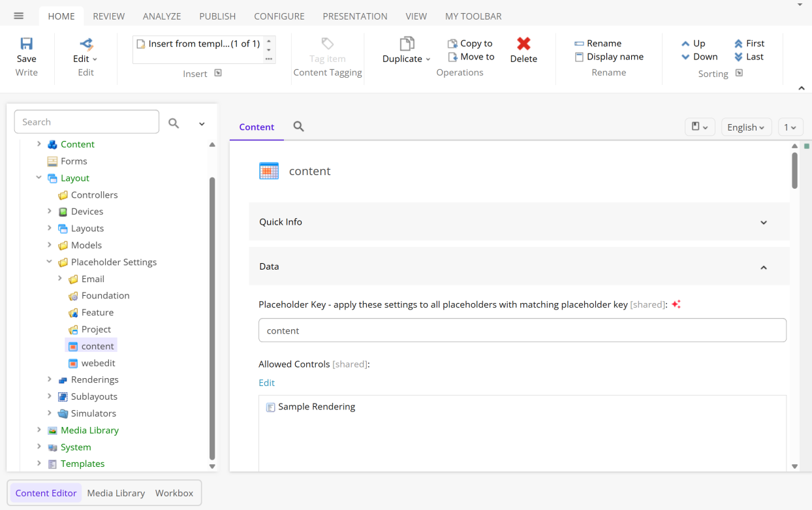Select Insert from template option
The width and height of the screenshot is (812, 510).
(x=198, y=44)
